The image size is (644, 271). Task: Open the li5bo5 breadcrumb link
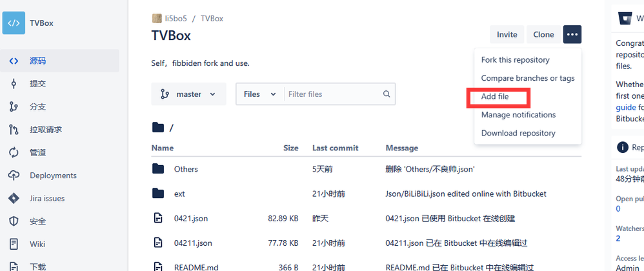[176, 19]
